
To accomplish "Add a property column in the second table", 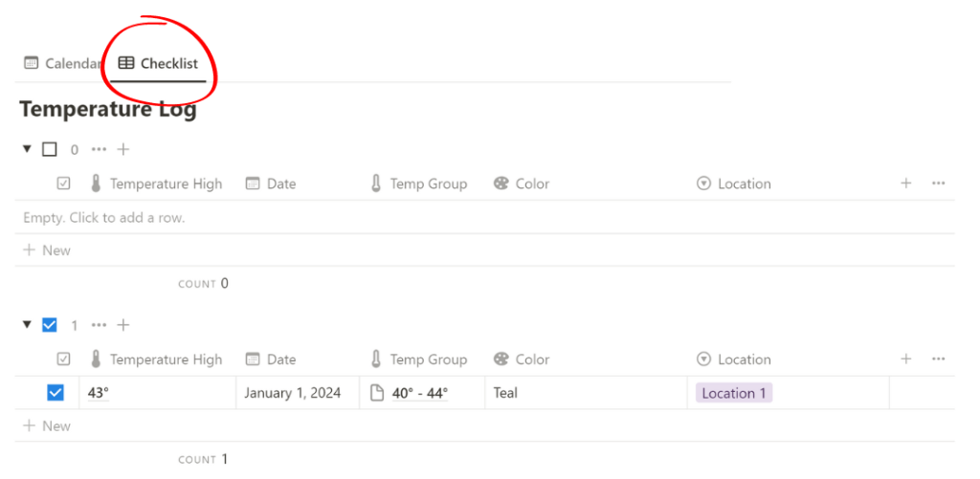I will coord(906,359).
